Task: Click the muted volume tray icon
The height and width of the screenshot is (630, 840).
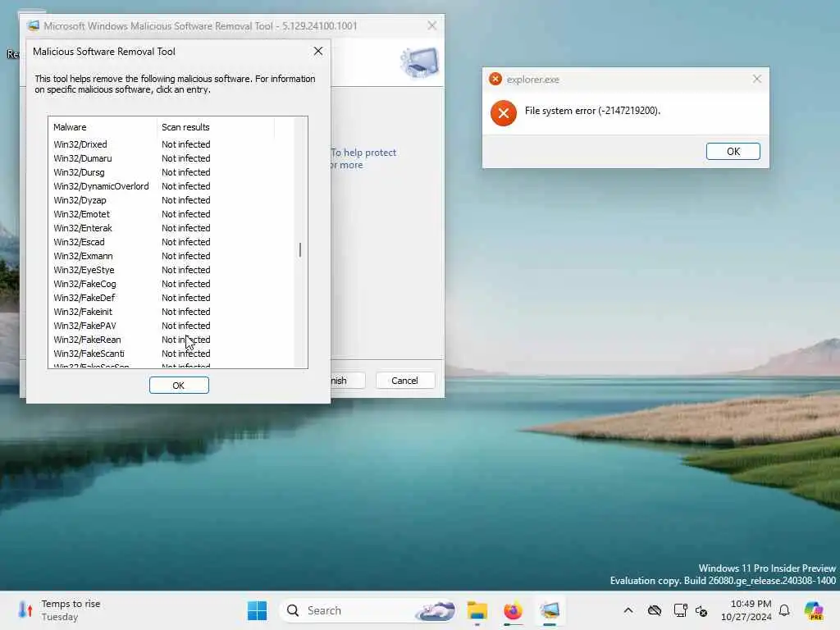Action: (702, 610)
